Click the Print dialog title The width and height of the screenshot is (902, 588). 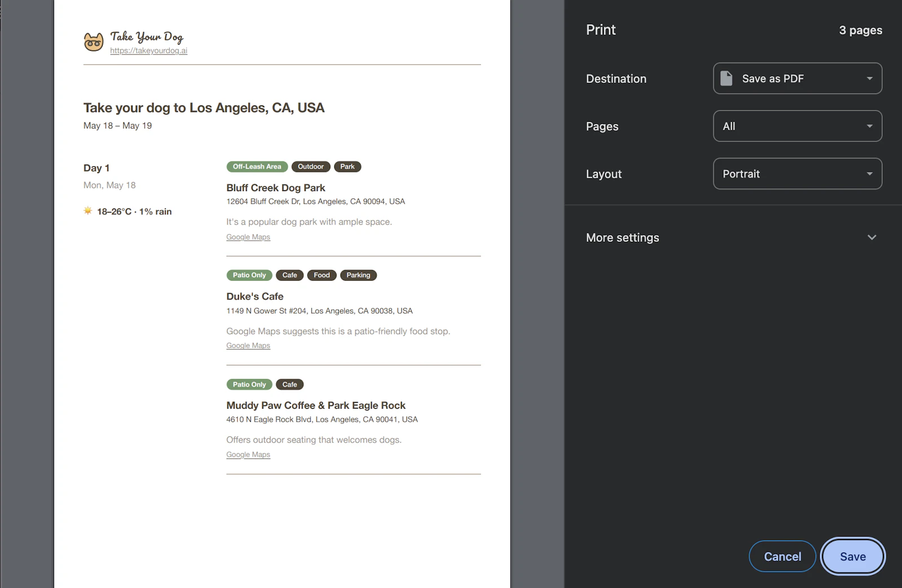point(601,30)
